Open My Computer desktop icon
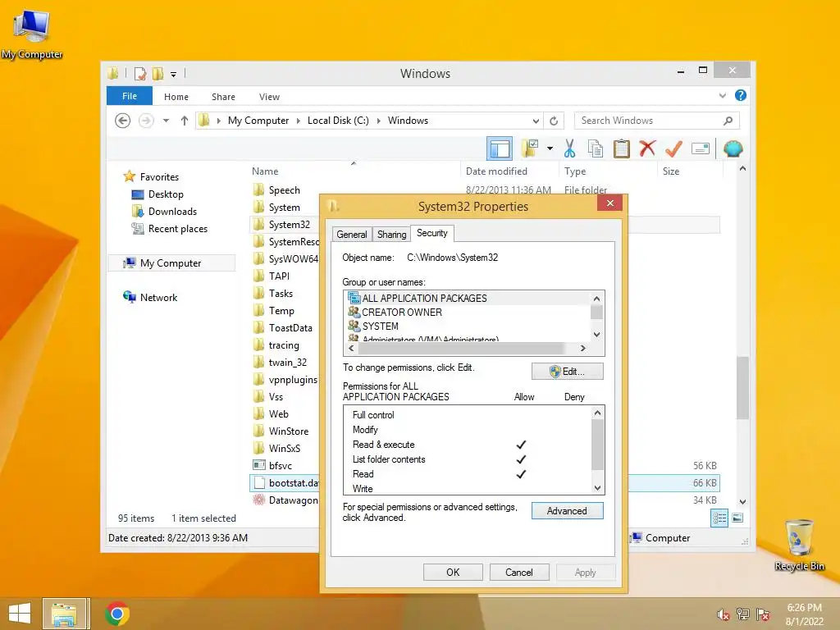 tap(32, 33)
